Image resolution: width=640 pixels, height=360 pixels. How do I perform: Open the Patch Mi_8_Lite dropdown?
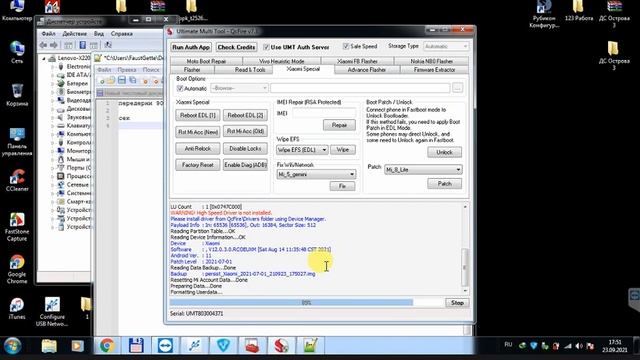(x=423, y=169)
